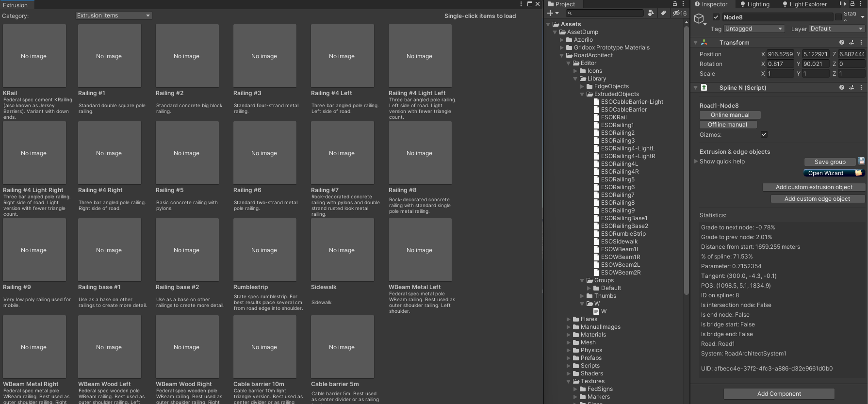Collapse the Transform component foldout
868x404 pixels.
click(696, 43)
